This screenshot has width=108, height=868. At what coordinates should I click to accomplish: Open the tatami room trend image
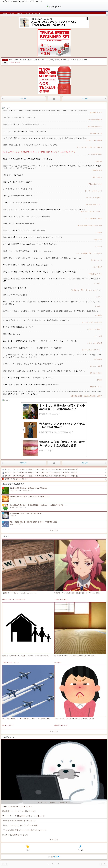tap(80, 628)
